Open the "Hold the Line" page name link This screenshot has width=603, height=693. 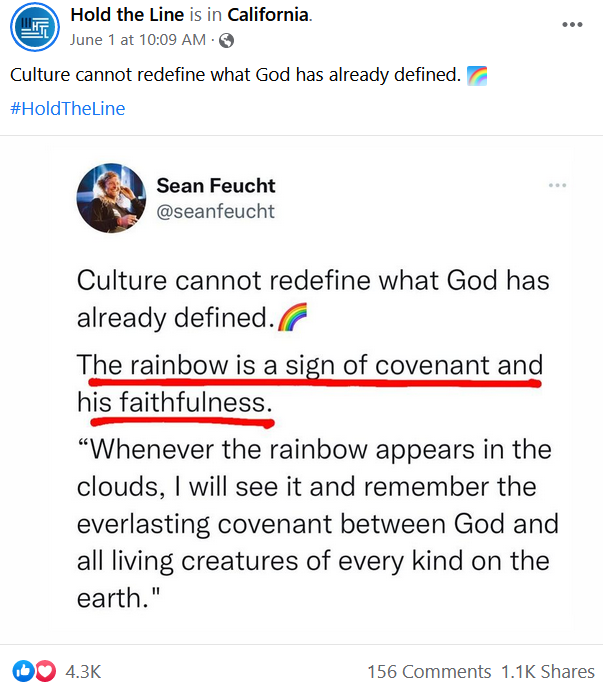coord(127,17)
